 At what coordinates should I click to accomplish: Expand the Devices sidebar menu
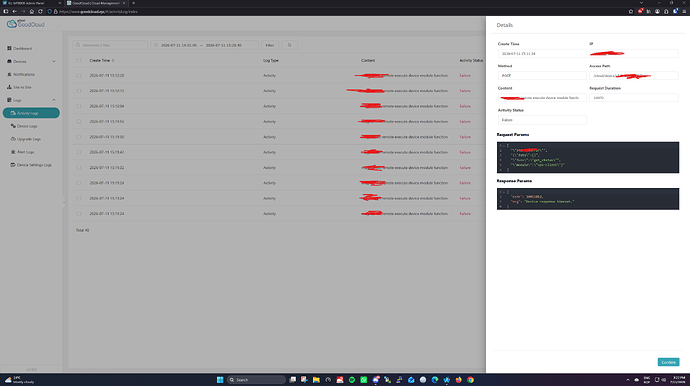[31, 61]
